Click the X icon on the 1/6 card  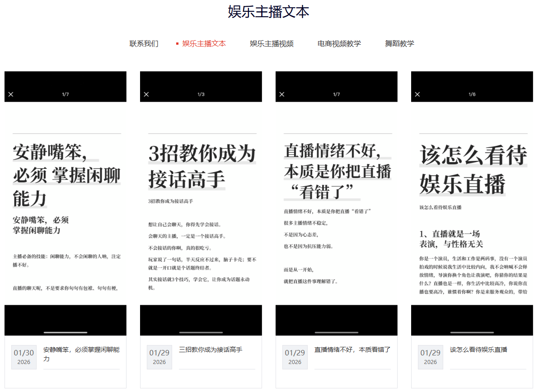(x=417, y=94)
